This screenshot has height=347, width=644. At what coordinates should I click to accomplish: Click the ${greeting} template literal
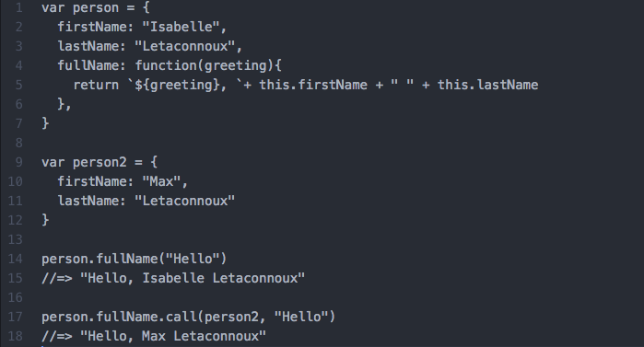click(x=177, y=85)
